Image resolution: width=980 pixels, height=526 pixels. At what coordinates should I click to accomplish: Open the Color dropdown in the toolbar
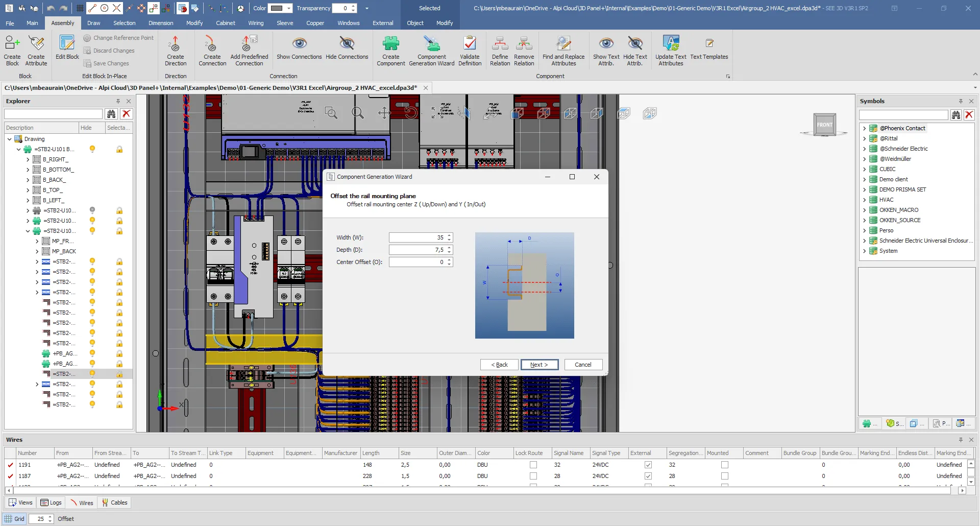point(289,8)
